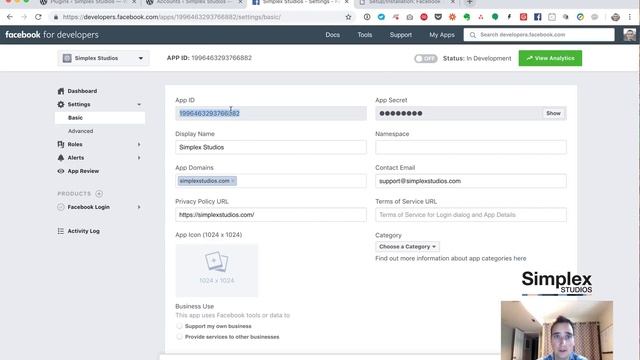The image size is (640, 360).
Task: Select Support my own business option
Action: pos(179,326)
